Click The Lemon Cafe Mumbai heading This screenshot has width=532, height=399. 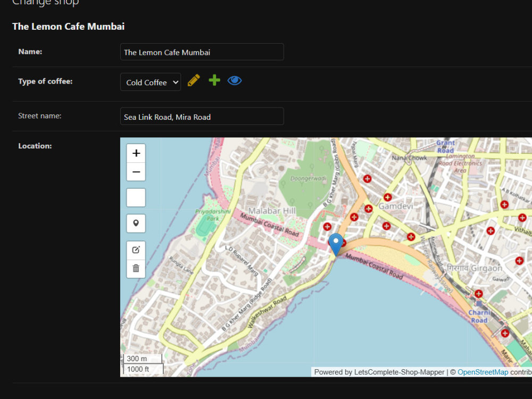pos(69,27)
